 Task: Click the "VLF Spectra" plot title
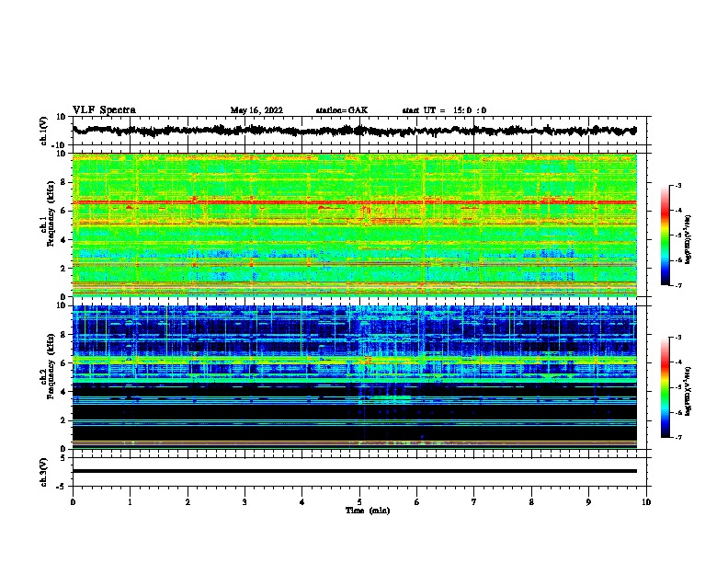click(x=104, y=110)
